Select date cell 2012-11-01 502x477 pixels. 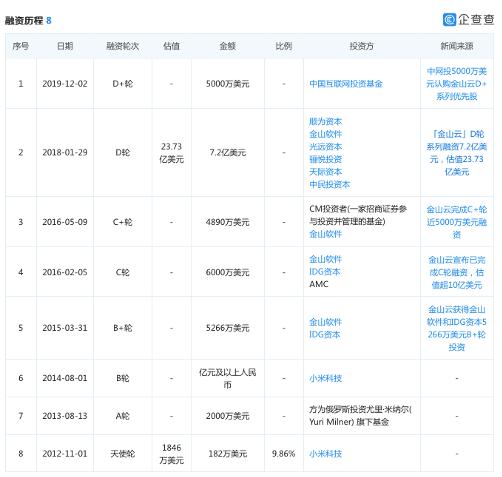click(65, 454)
